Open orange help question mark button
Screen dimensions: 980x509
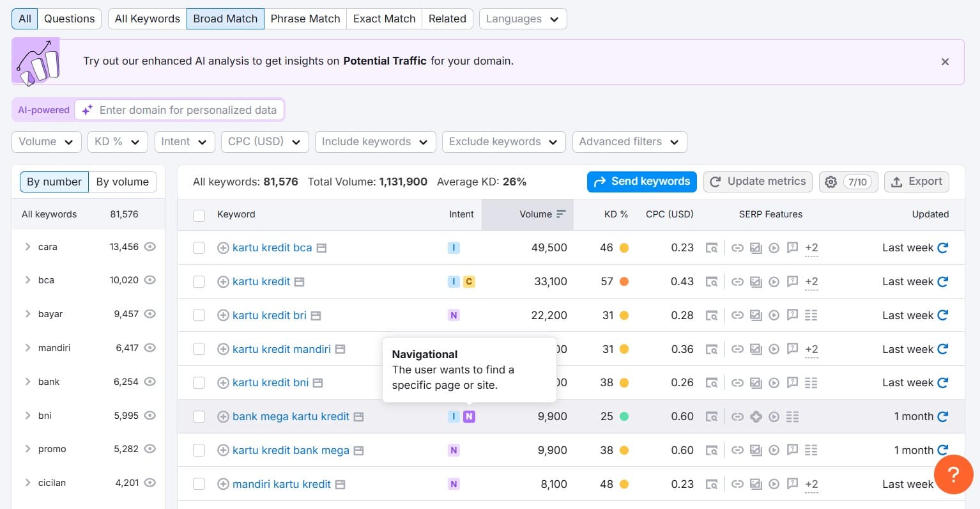click(953, 474)
